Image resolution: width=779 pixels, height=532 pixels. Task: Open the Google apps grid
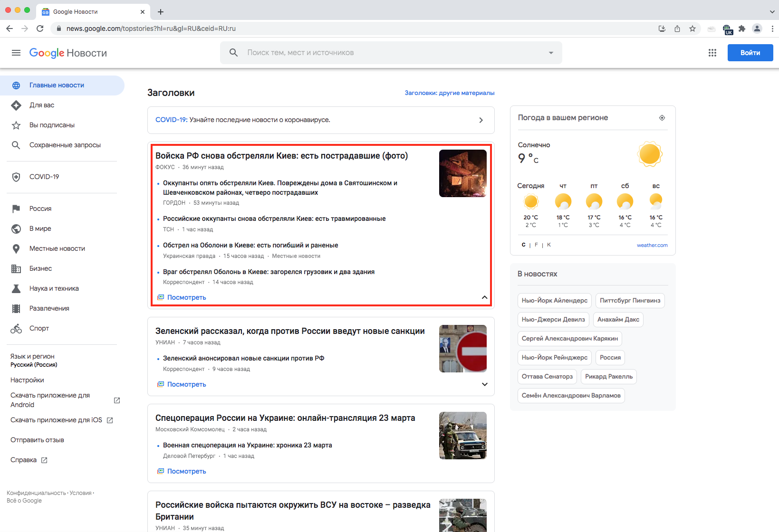click(x=712, y=53)
